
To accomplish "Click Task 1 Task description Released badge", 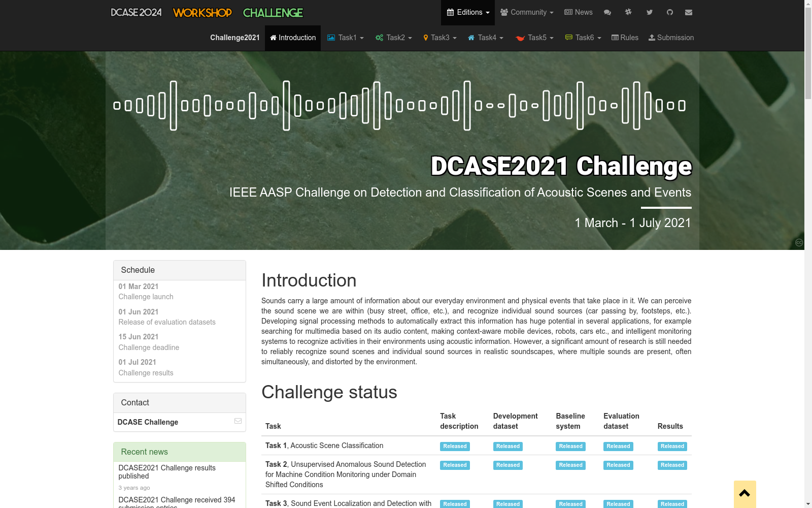I will tap(455, 447).
